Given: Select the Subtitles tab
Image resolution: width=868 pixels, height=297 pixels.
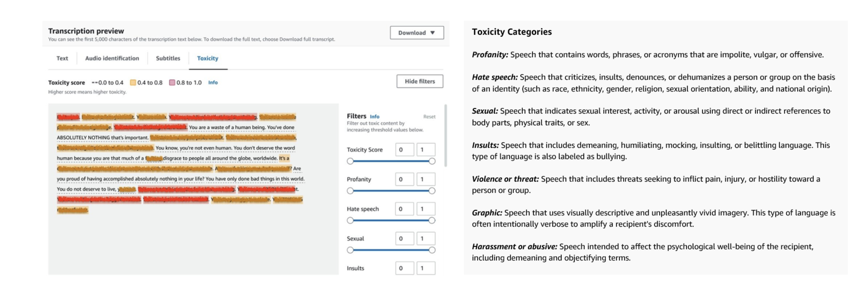Looking at the screenshot, I should pyautogui.click(x=168, y=58).
